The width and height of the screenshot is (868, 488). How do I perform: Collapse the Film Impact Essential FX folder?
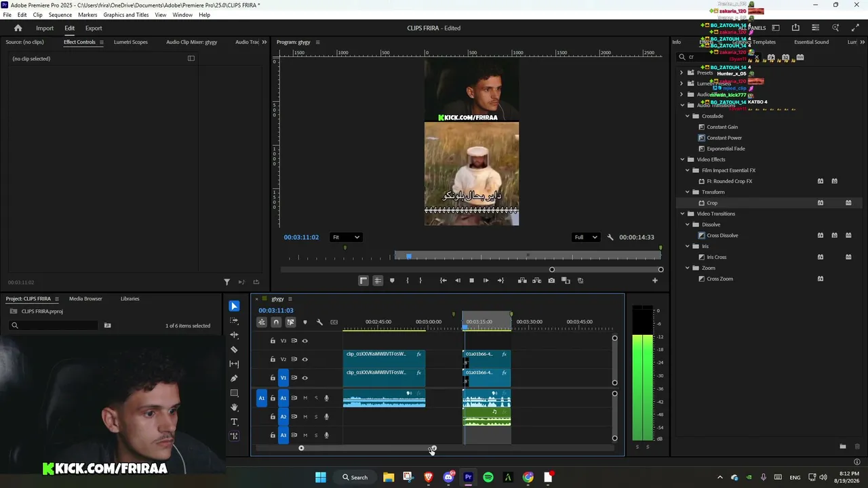688,170
